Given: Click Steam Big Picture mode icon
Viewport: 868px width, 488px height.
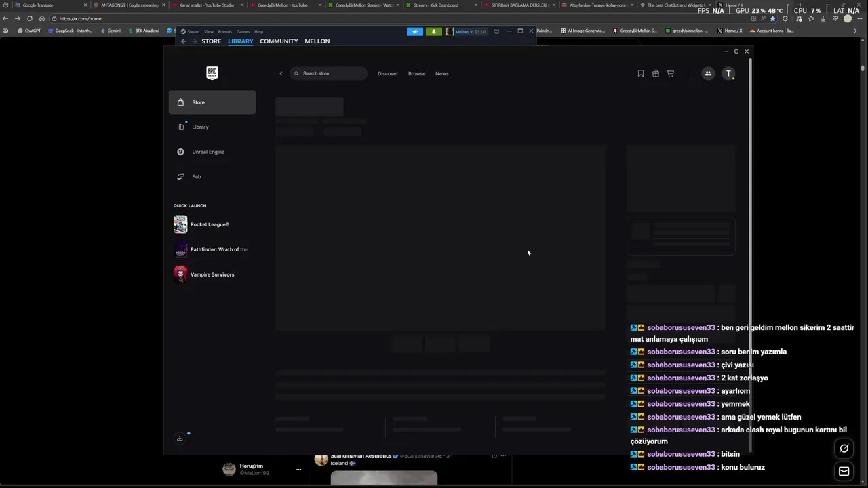Looking at the screenshot, I should 496,31.
